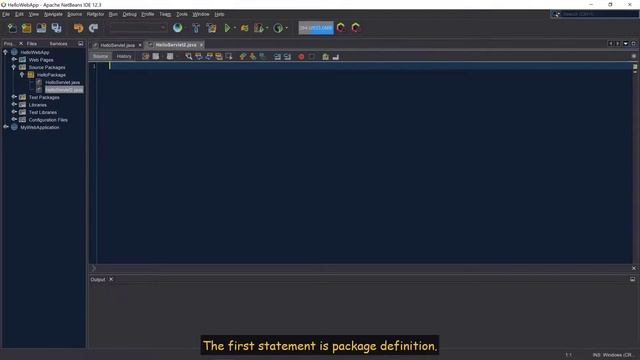Click the History view button
This screenshot has width=640, height=360.
(x=124, y=56)
